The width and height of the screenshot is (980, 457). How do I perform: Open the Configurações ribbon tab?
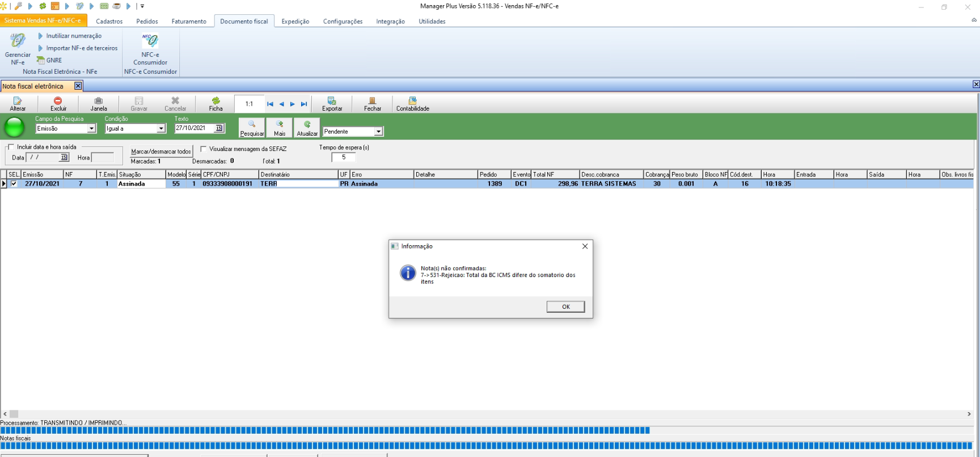(x=343, y=22)
